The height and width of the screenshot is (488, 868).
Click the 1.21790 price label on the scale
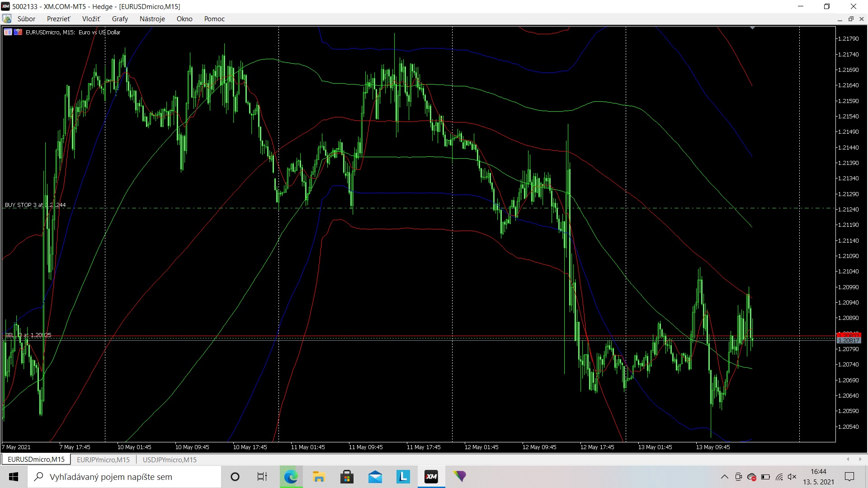click(x=848, y=39)
